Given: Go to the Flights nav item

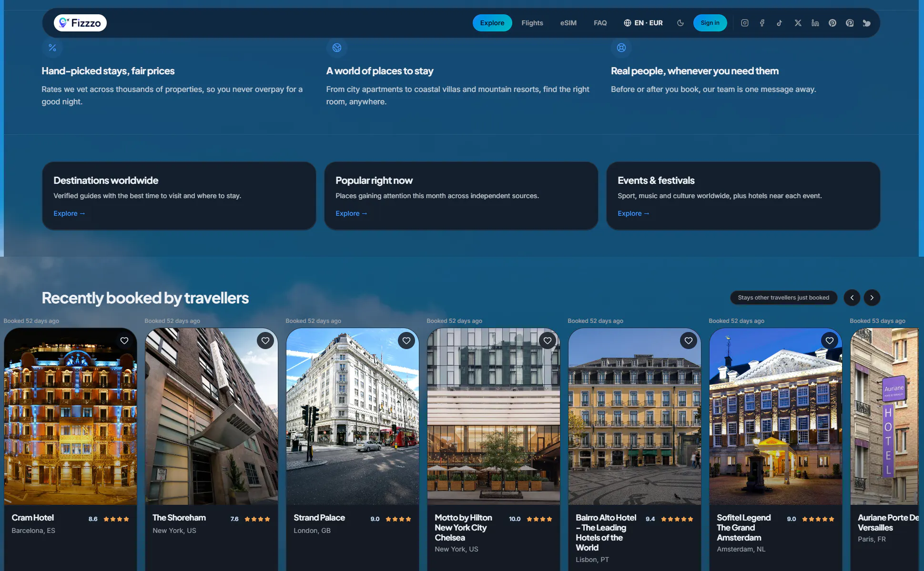Looking at the screenshot, I should click(x=532, y=23).
